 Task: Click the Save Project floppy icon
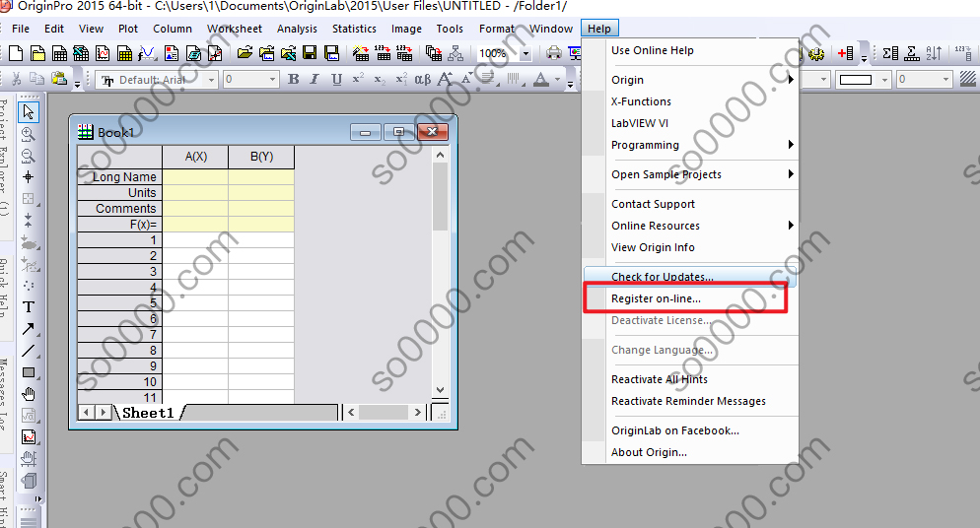(x=310, y=53)
